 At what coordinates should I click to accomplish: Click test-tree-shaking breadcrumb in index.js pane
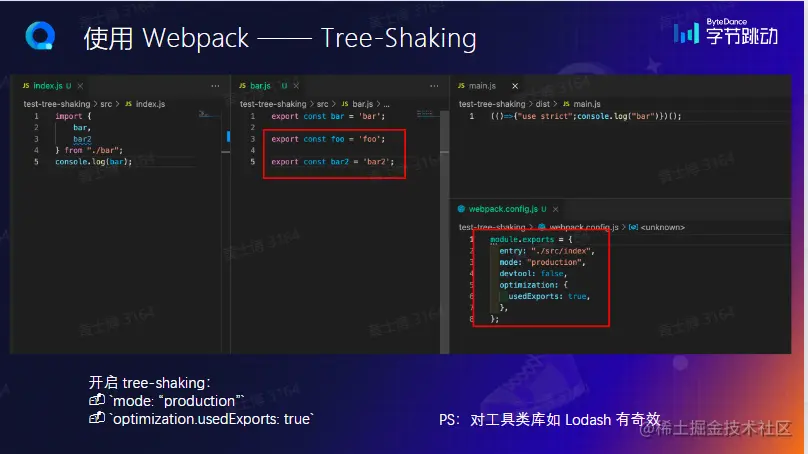click(x=57, y=104)
